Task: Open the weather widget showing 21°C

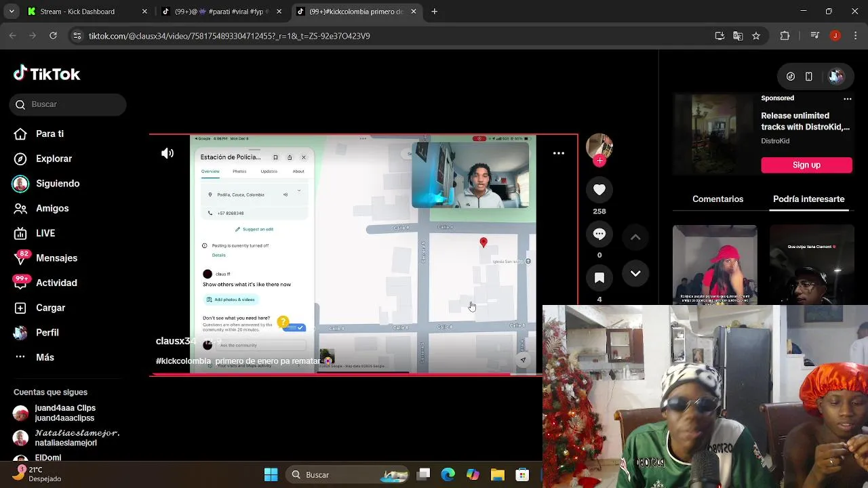Action: [37, 474]
